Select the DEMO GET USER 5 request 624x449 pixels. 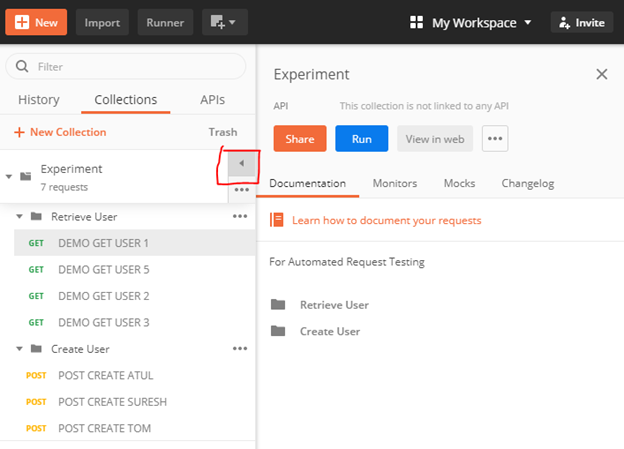pos(104,269)
